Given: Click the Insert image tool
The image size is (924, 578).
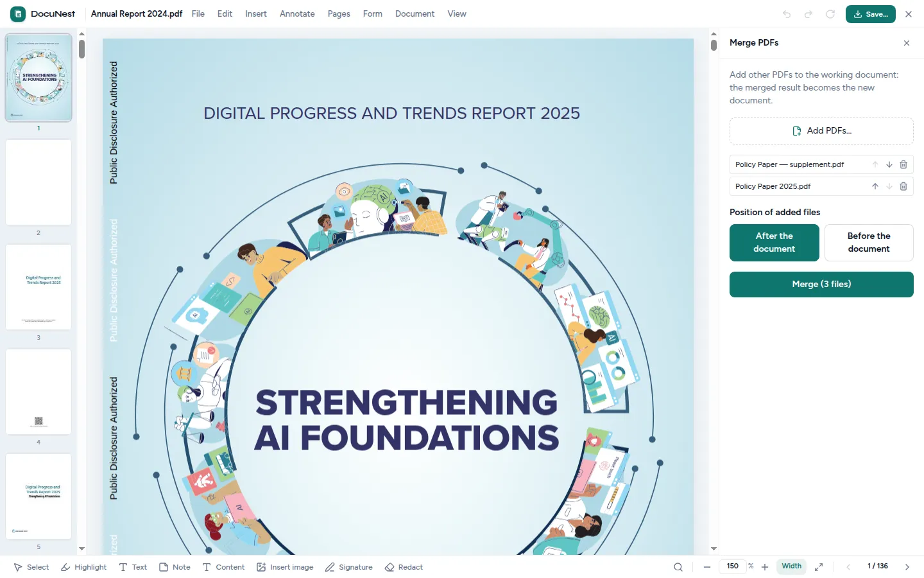Looking at the screenshot, I should [x=285, y=567].
